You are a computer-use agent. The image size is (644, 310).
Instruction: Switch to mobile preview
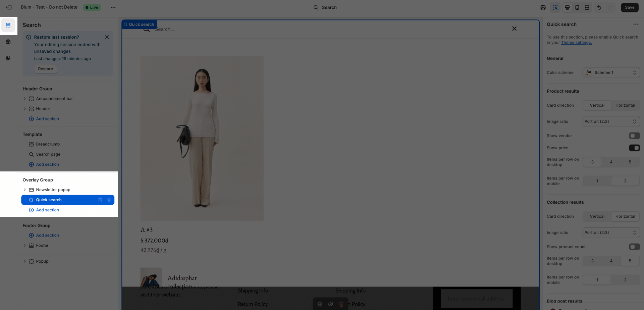point(577,7)
